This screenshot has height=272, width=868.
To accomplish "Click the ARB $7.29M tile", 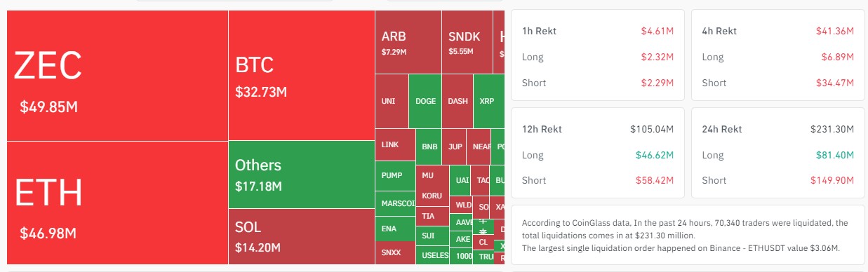I will pyautogui.click(x=408, y=42).
